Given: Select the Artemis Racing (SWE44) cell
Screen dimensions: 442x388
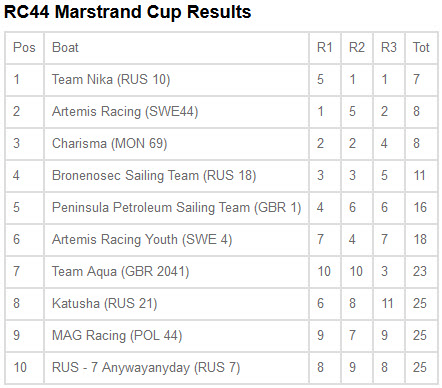Looking at the screenshot, I should click(176, 112).
